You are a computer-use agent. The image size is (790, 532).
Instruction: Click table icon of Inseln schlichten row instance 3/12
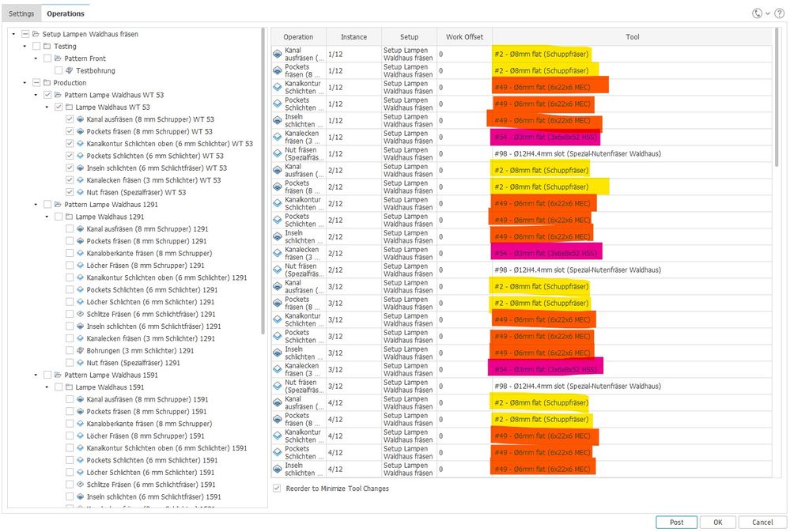pyautogui.click(x=277, y=353)
